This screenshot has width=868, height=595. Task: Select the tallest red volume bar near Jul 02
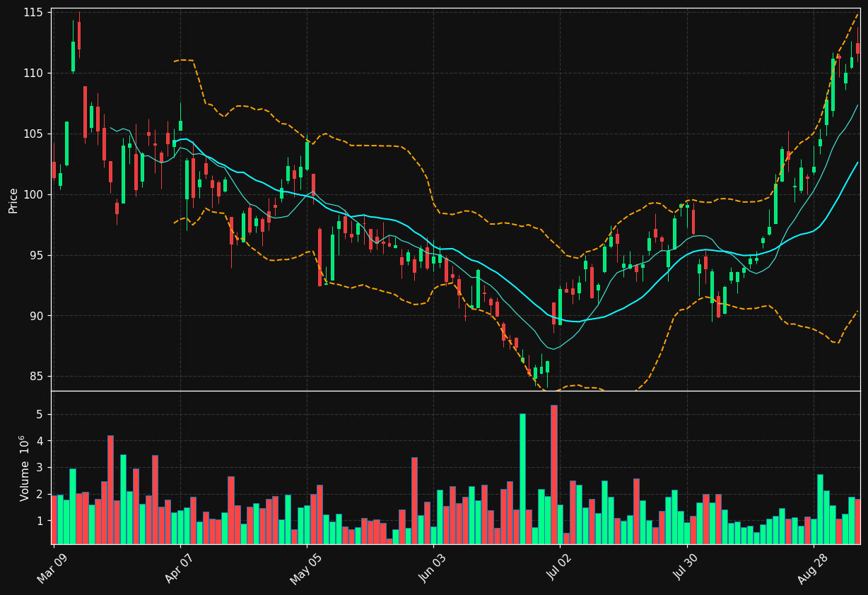(554, 474)
